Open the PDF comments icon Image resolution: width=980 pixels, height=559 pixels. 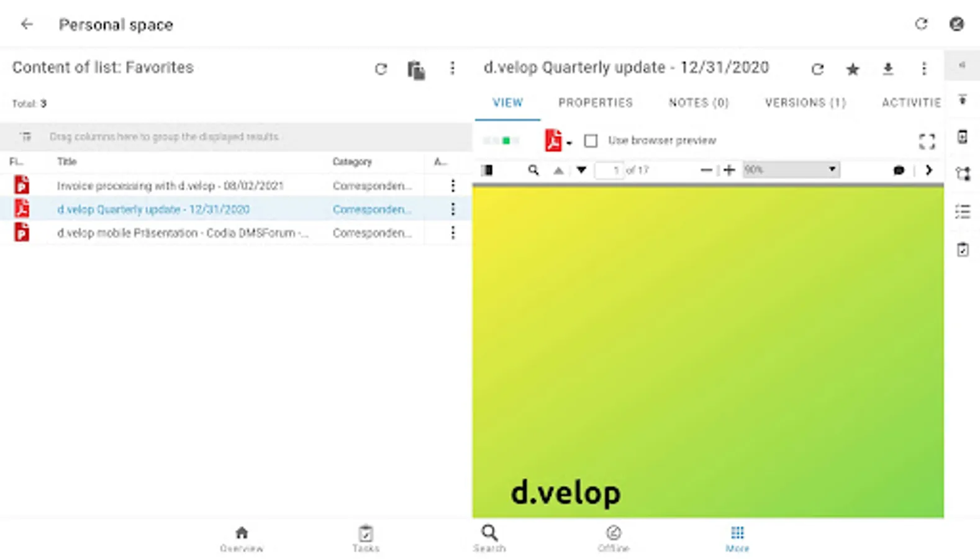[899, 170]
